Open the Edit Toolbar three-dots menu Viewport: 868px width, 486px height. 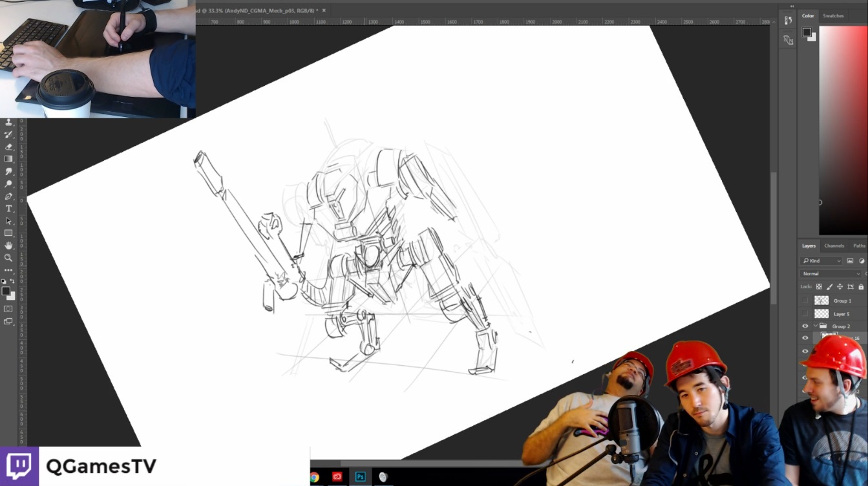click(8, 269)
